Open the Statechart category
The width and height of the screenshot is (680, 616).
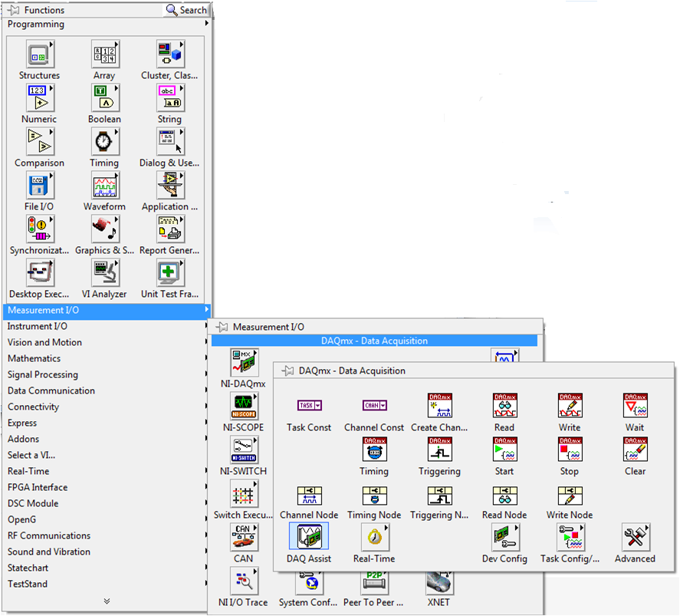pyautogui.click(x=107, y=568)
